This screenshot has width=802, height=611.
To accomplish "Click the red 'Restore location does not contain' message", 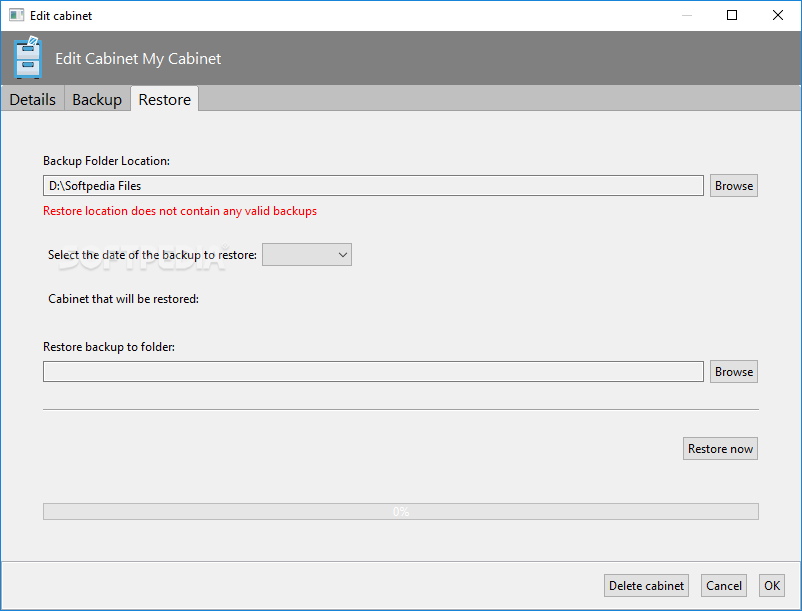I will 180,211.
